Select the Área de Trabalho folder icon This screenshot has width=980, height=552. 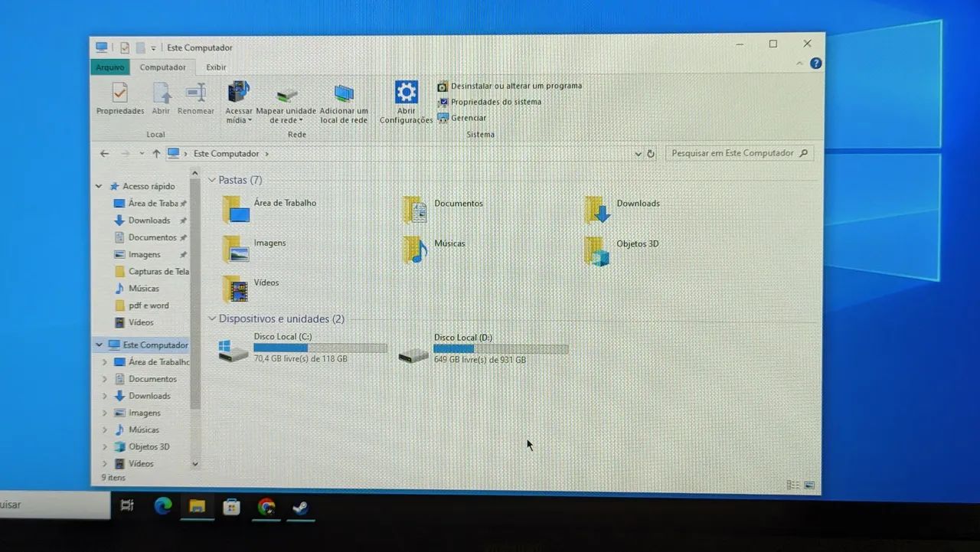[237, 209]
